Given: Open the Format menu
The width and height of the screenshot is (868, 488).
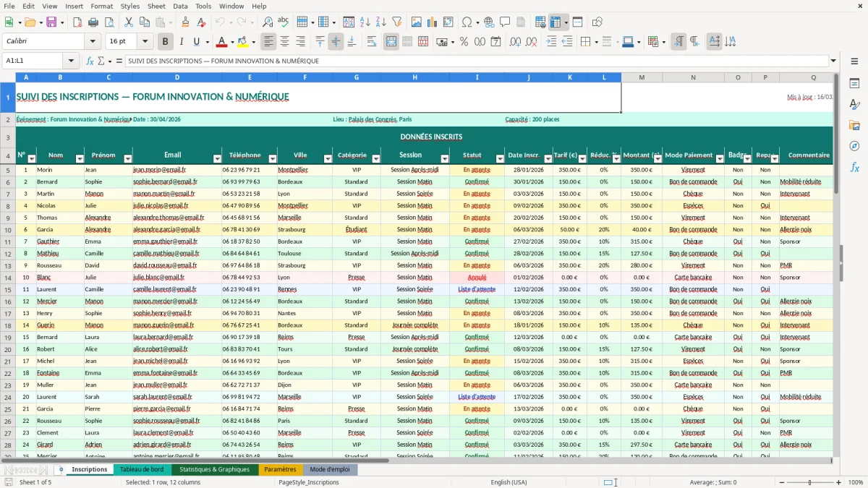Looking at the screenshot, I should [x=101, y=6].
